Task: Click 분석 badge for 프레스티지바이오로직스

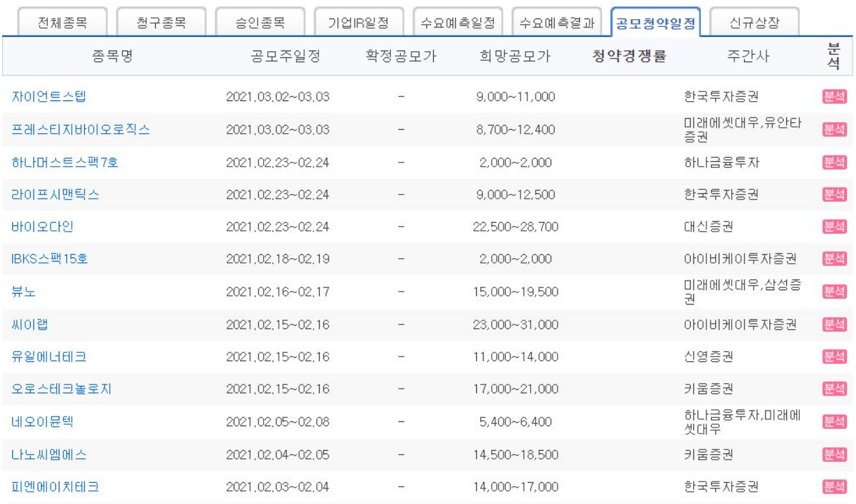Action: point(834,130)
